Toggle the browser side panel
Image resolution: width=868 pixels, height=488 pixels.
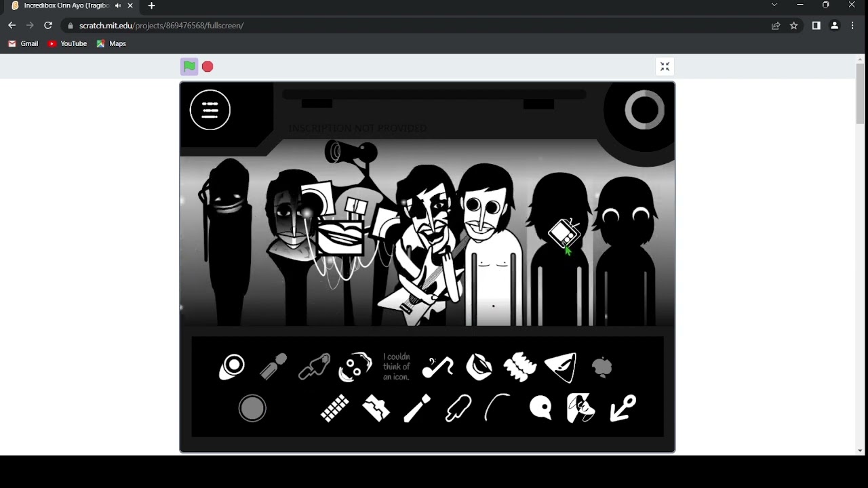(816, 26)
